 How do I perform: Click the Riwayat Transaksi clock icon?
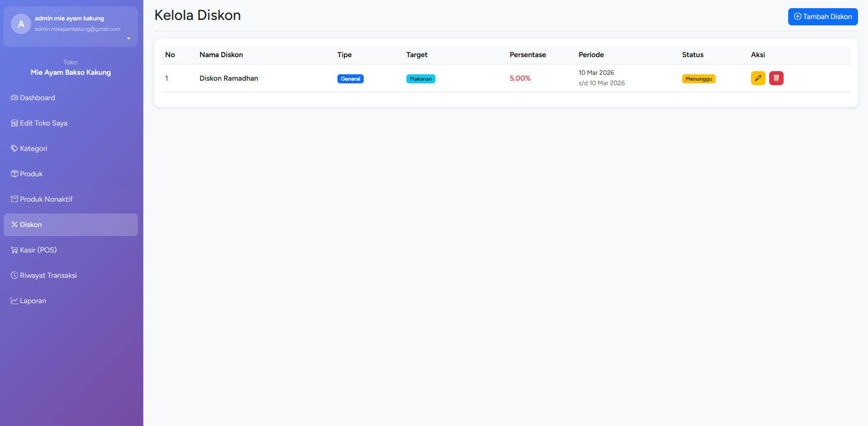(x=15, y=276)
